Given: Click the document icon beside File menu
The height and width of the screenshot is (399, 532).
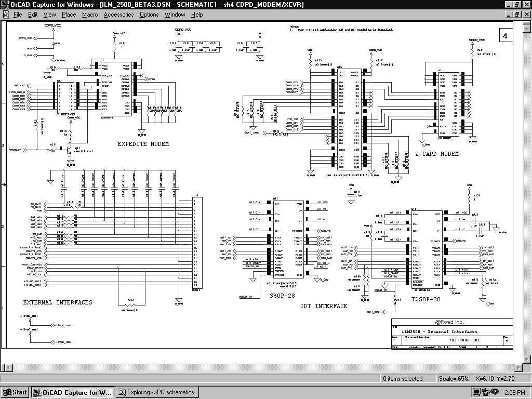Looking at the screenshot, I should pyautogui.click(x=6, y=15).
